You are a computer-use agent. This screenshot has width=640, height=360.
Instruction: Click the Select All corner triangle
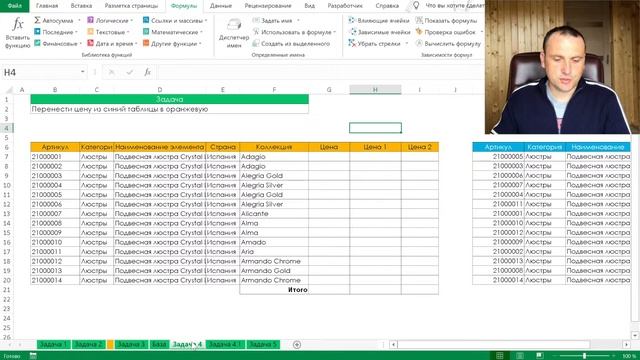pos(8,90)
